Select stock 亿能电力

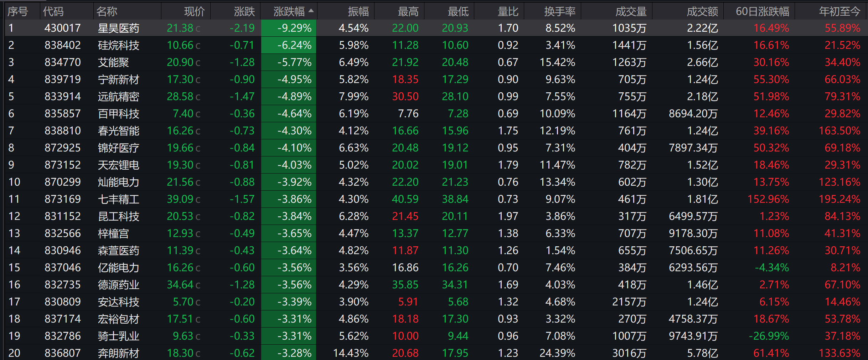point(119,268)
